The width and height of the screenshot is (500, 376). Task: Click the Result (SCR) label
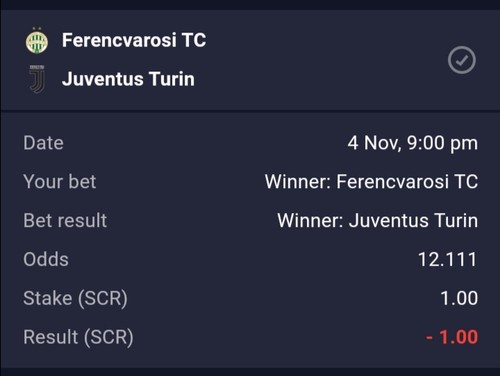coord(78,337)
